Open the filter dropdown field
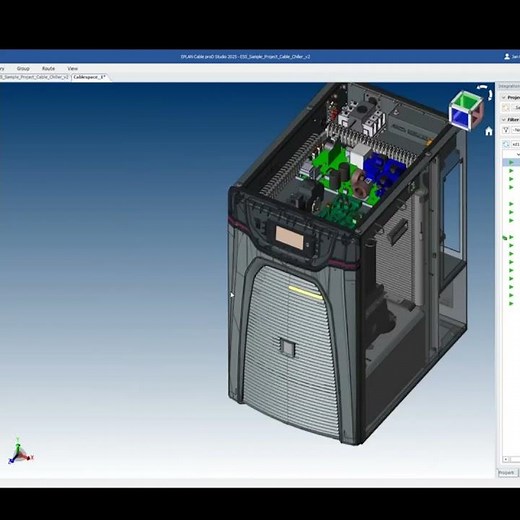The image size is (520, 520). pyautogui.click(x=516, y=130)
